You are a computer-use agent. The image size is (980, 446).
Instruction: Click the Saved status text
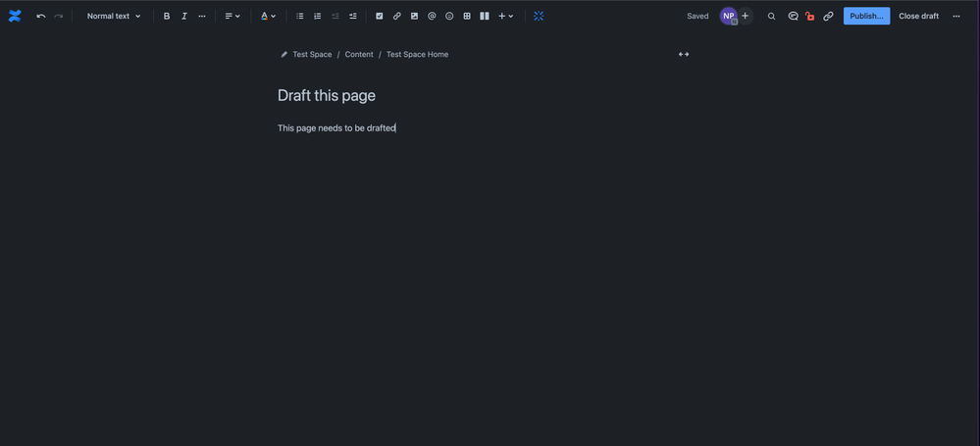[697, 17]
